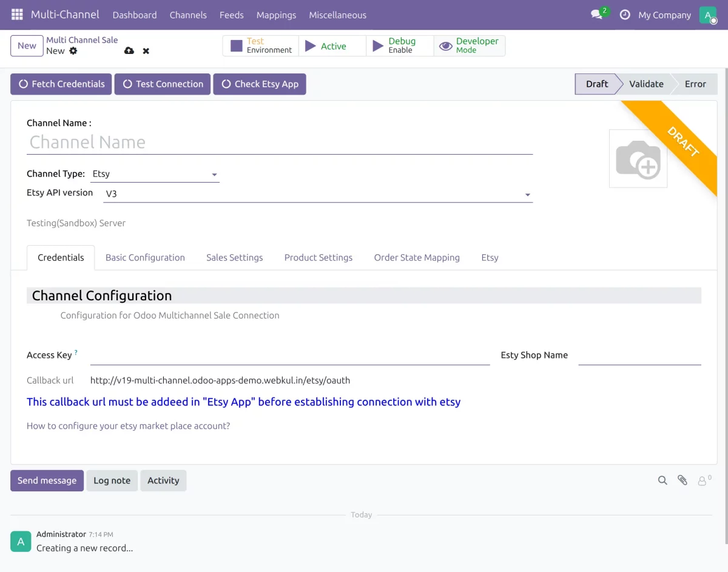This screenshot has width=728, height=572.
Task: Search messages with the magnifier icon
Action: coord(662,480)
